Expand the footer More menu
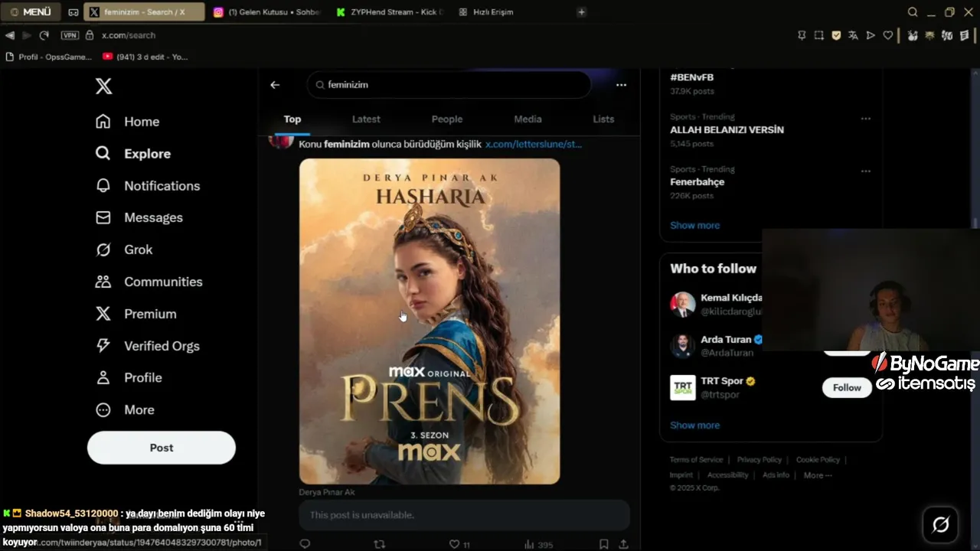Viewport: 980px width, 551px height. (x=818, y=475)
